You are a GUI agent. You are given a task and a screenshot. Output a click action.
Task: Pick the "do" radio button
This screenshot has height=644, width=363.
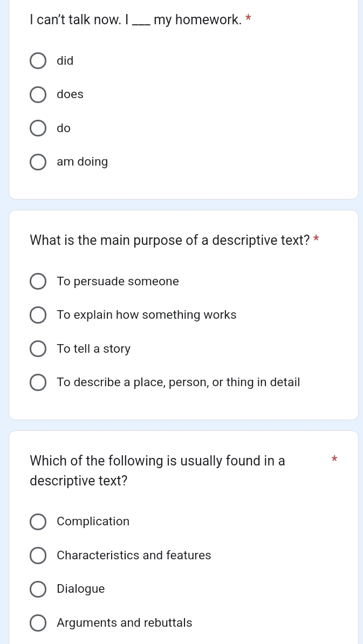click(38, 128)
